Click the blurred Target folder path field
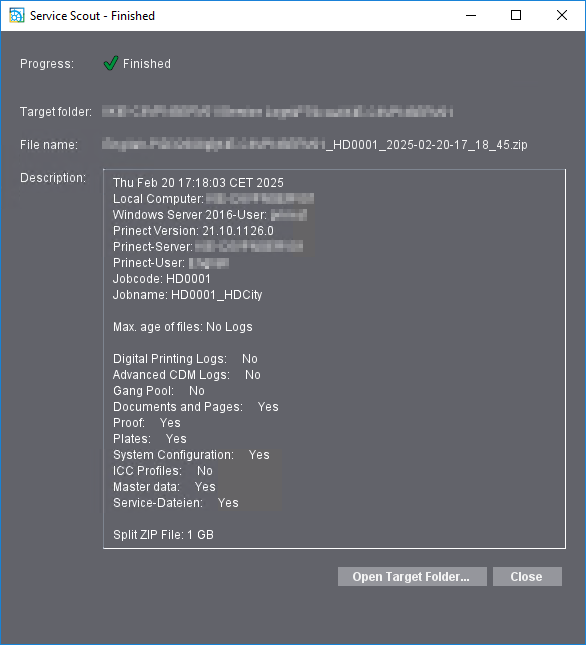The width and height of the screenshot is (586, 645). coord(278,111)
